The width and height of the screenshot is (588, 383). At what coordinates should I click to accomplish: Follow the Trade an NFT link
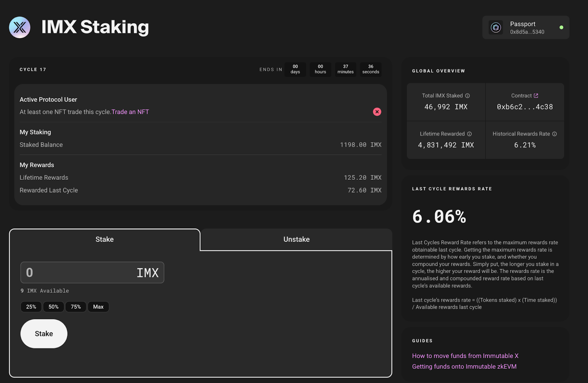point(130,112)
